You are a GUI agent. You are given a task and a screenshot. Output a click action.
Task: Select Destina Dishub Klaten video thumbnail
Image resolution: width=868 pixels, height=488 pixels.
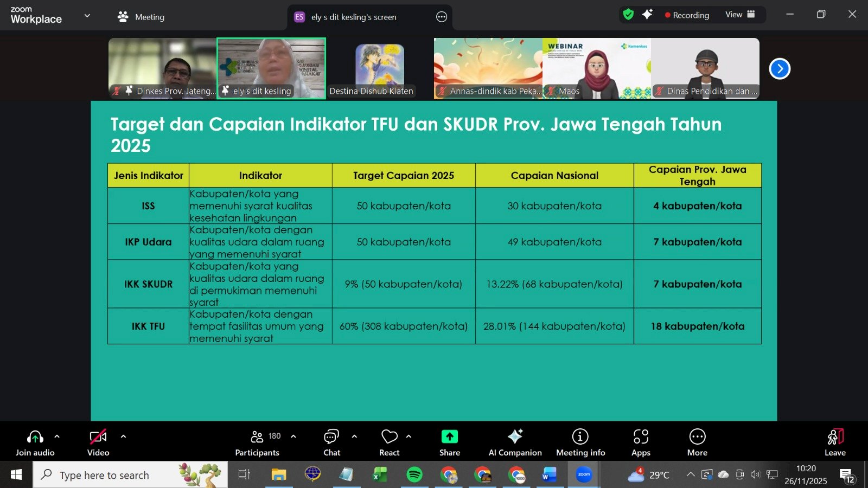click(379, 68)
